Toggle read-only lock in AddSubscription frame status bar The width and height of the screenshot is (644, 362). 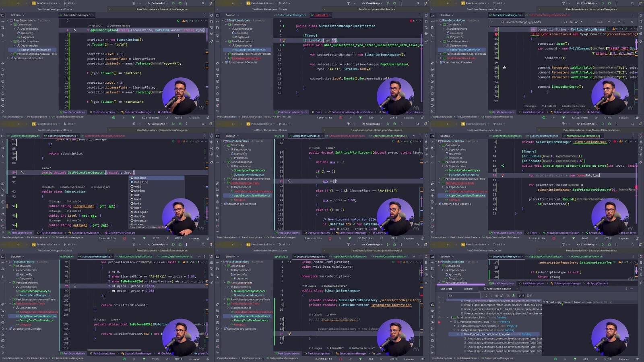point(208,118)
